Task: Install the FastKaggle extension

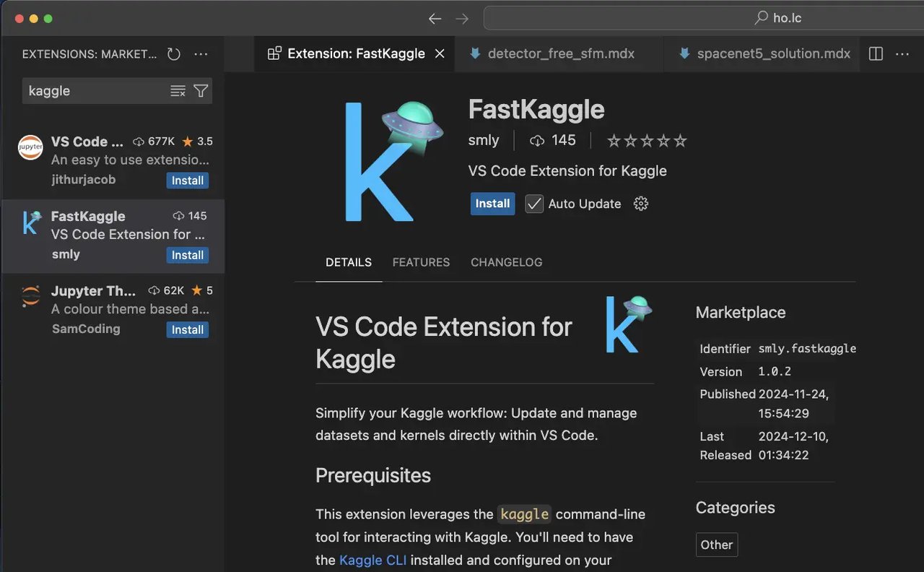Action: pyautogui.click(x=492, y=204)
